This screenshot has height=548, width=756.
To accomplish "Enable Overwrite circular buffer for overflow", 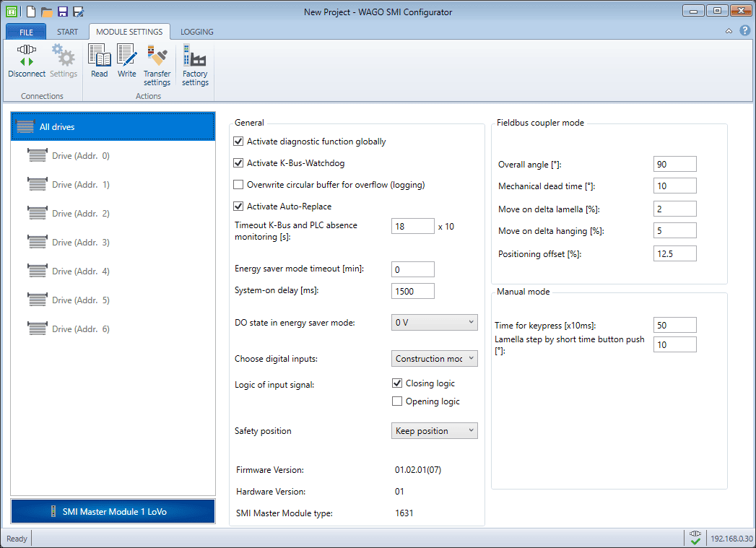I will pos(239,185).
